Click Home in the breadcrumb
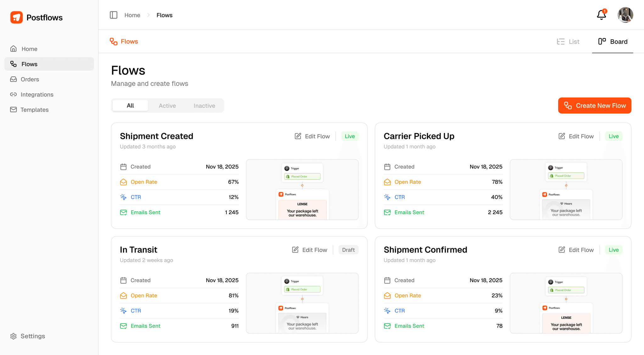Viewport: 644px width, 355px height. tap(132, 15)
